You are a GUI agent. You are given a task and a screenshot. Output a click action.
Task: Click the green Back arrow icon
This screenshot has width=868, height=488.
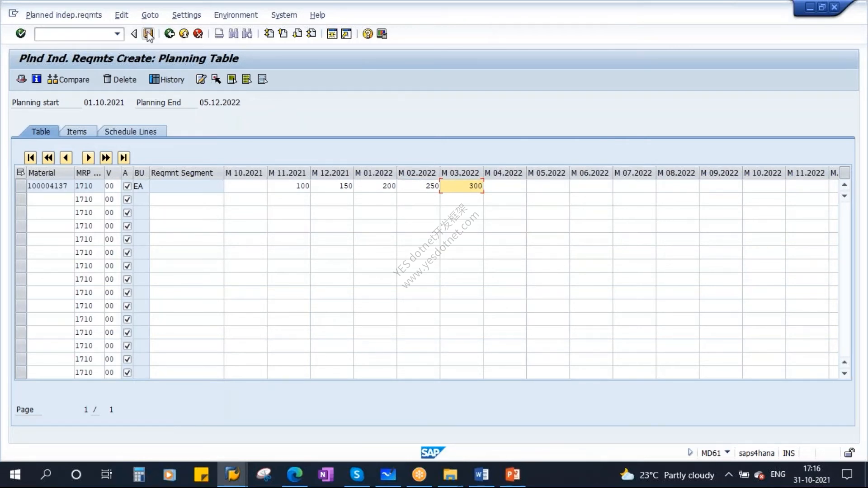tap(170, 33)
